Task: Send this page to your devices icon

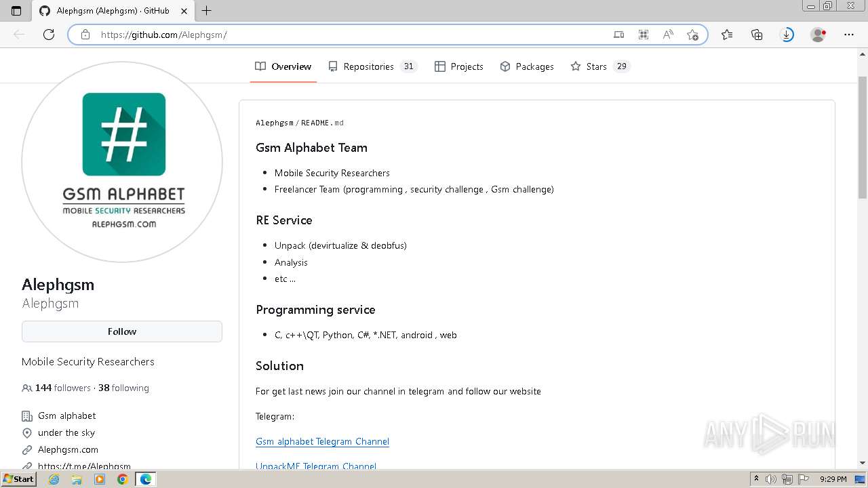Action: pos(618,35)
